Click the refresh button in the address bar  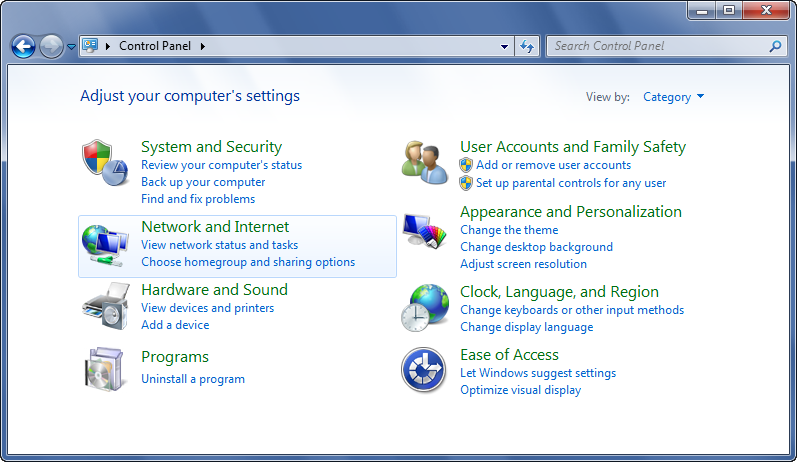(527, 46)
